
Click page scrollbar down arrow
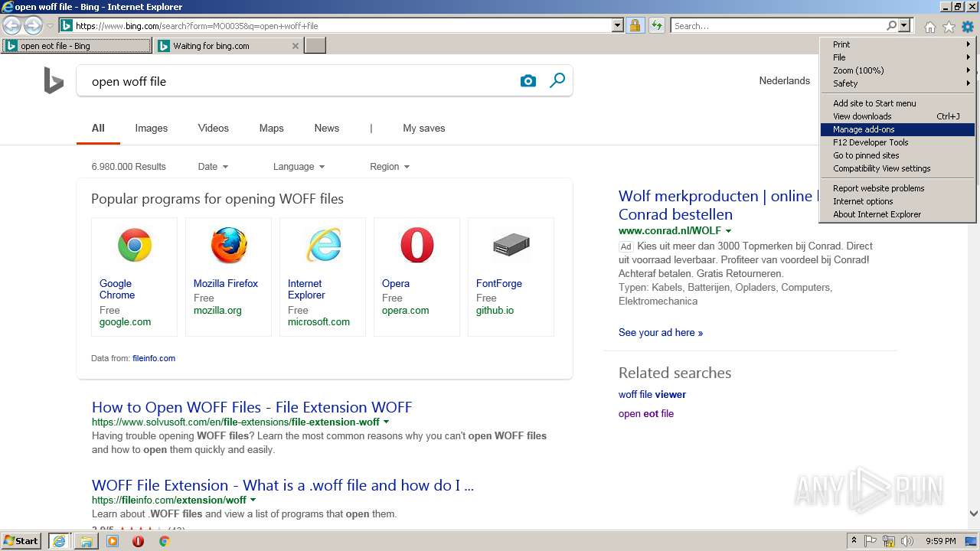(973, 514)
